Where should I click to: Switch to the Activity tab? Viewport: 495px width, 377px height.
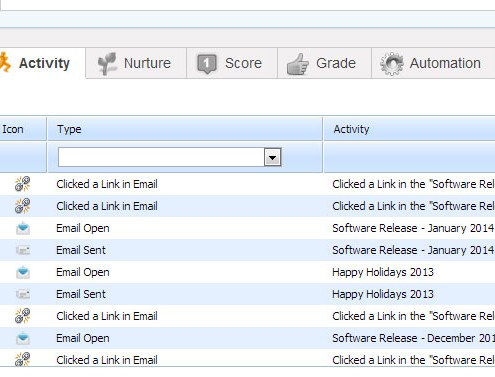click(42, 63)
